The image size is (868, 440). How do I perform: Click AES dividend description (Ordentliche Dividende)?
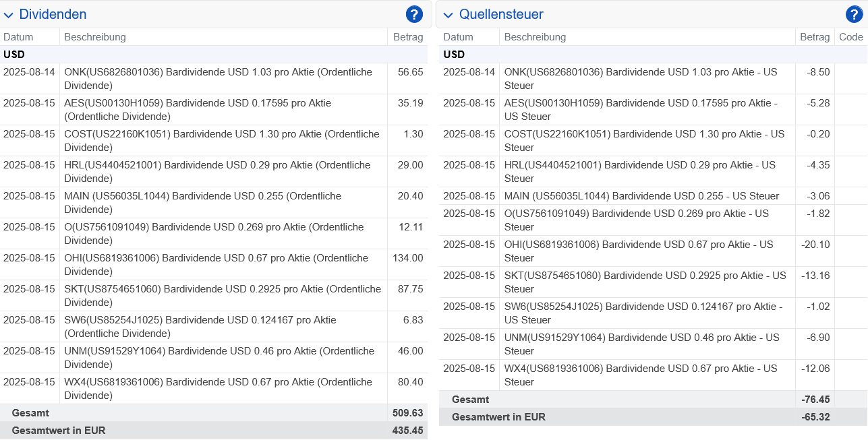click(x=198, y=110)
